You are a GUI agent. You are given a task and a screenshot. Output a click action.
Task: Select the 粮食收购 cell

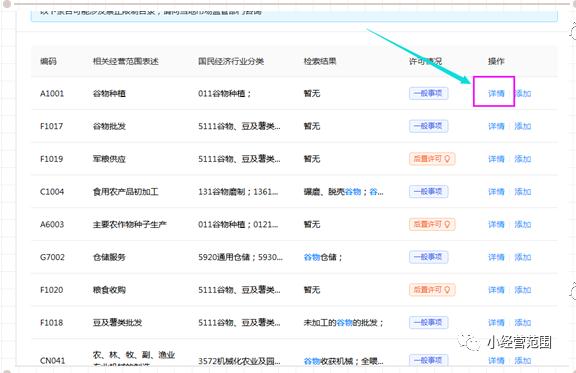pos(109,290)
